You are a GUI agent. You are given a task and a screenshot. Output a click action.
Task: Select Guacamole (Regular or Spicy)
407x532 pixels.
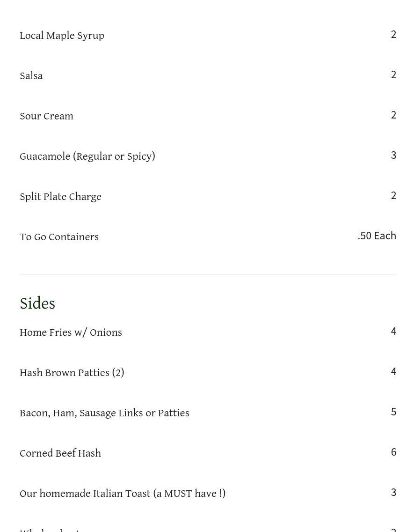point(87,156)
